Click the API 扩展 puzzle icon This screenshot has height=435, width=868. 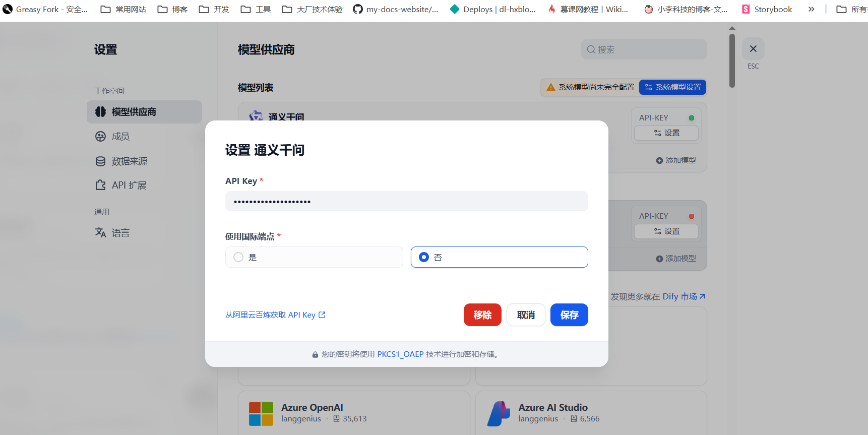click(x=101, y=185)
